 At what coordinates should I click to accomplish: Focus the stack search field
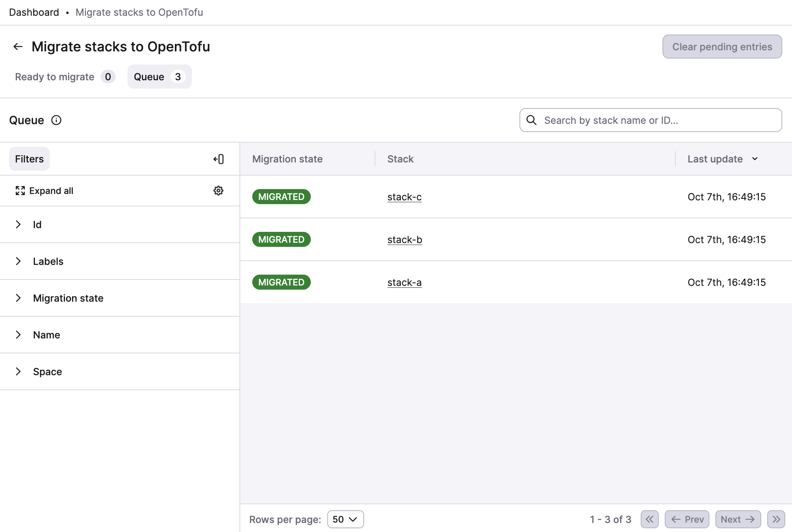[x=650, y=120]
